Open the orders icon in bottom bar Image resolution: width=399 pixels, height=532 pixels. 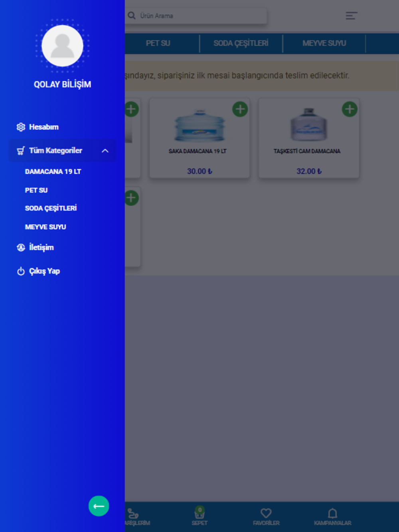(133, 514)
